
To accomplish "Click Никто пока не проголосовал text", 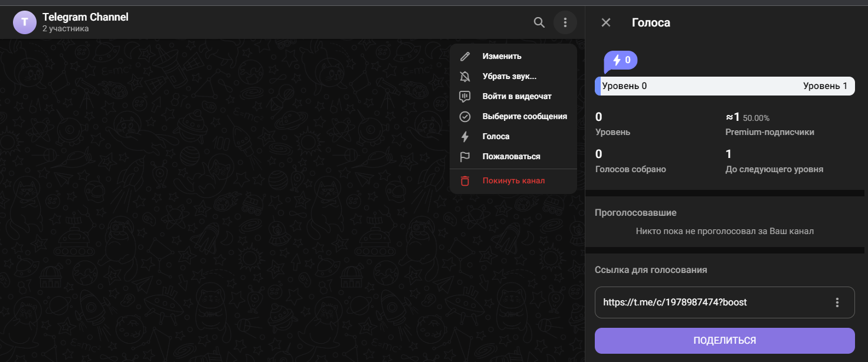I will point(725,231).
